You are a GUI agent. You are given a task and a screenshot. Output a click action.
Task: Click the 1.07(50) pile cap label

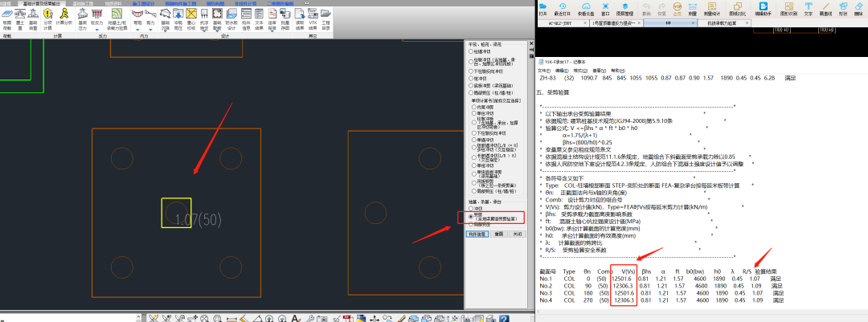click(x=198, y=220)
